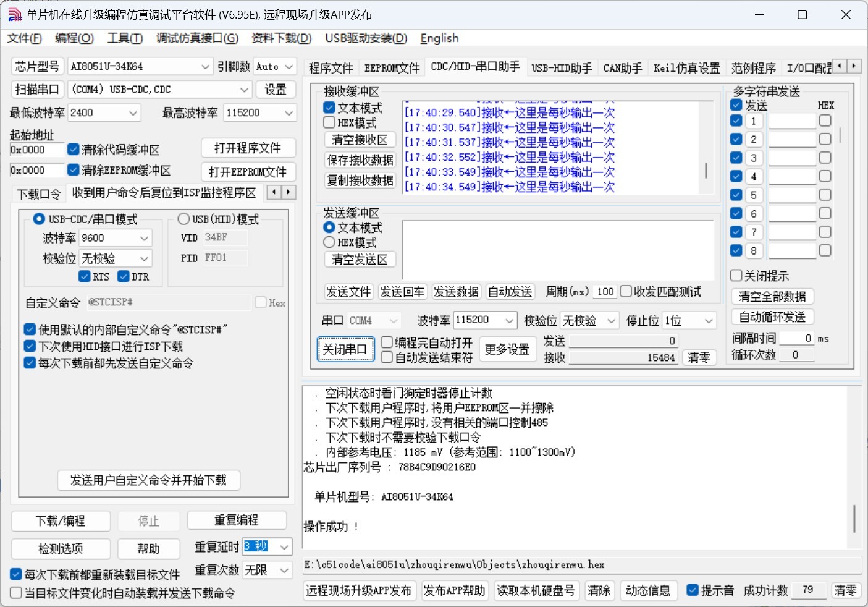Check 编程完自动打开 option
868x607 pixels.
(x=387, y=342)
